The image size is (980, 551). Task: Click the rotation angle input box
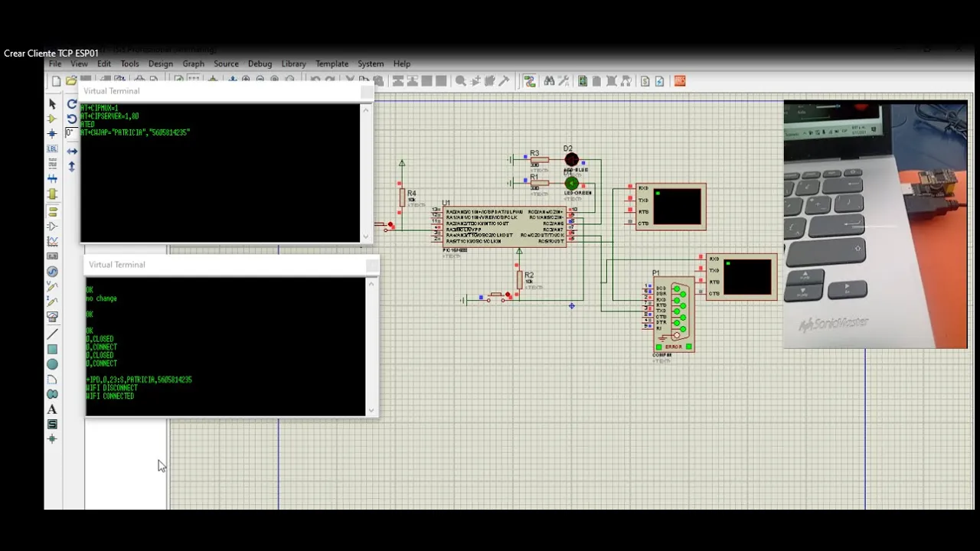coord(71,133)
